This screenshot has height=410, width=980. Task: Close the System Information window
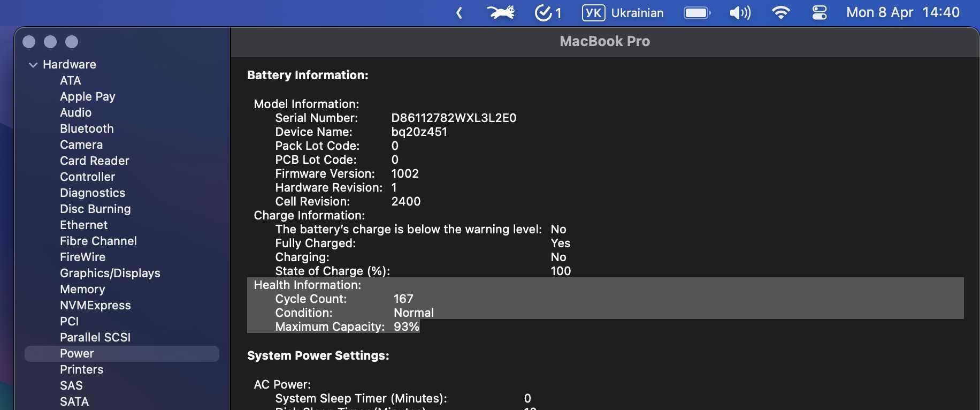click(29, 42)
